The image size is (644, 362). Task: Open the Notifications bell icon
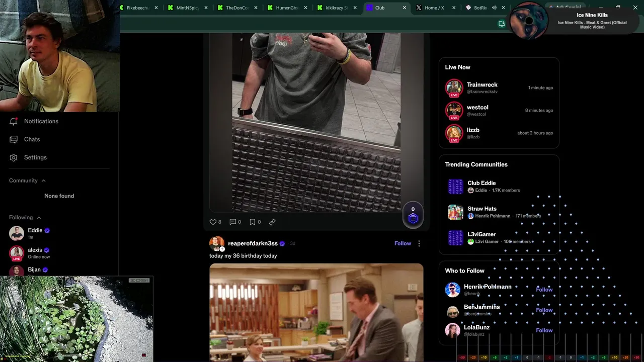point(14,121)
